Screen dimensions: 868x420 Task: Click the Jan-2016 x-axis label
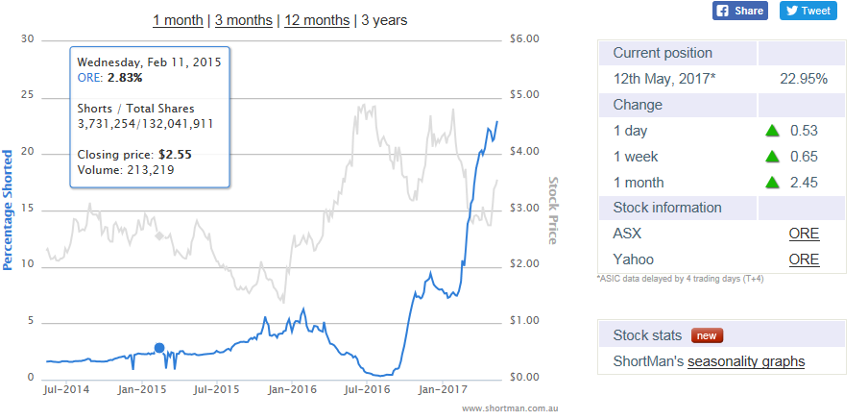[x=292, y=389]
